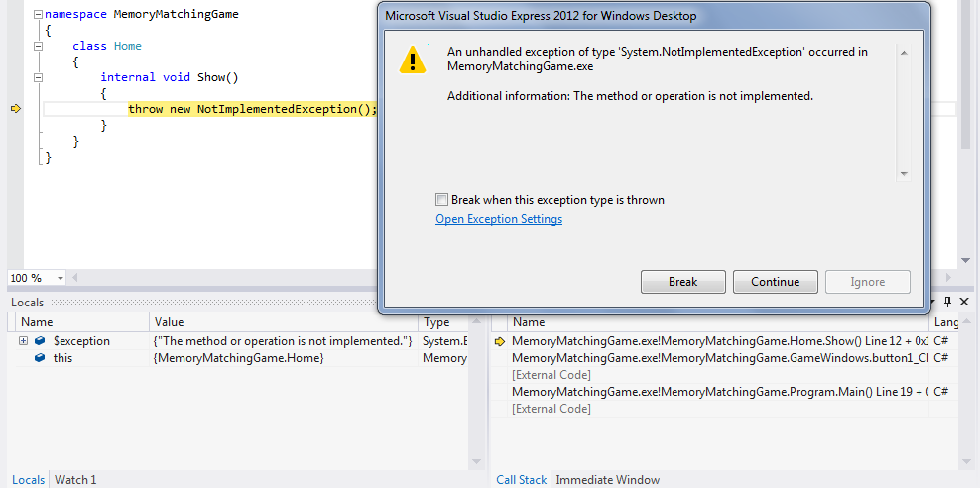Open Exception Settings link

[499, 219]
